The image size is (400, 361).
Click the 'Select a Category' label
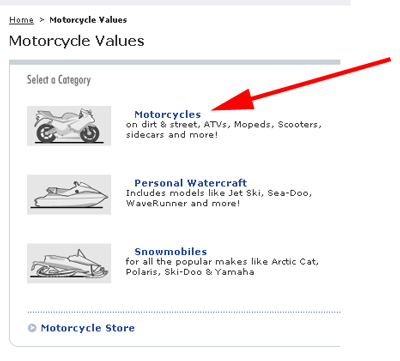(59, 80)
